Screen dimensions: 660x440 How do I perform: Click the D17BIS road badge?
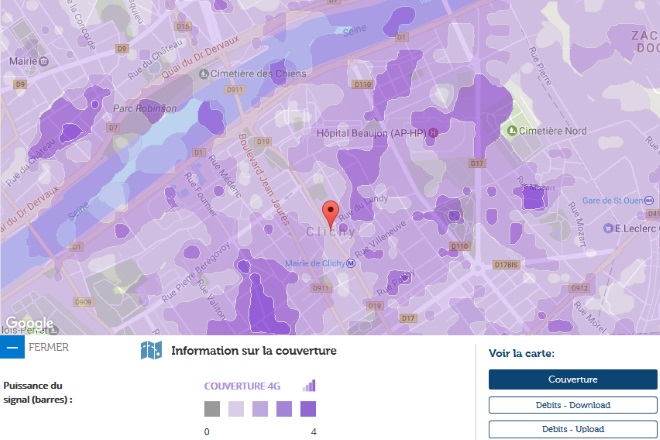(x=506, y=265)
